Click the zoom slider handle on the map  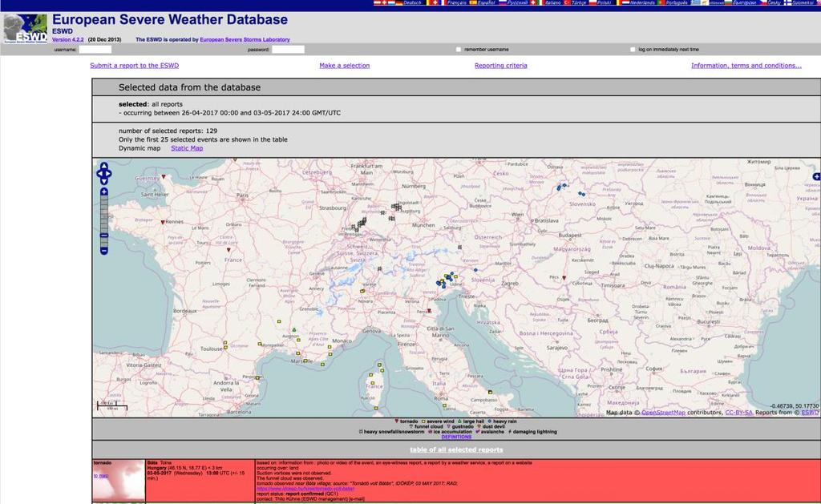pyautogui.click(x=103, y=236)
